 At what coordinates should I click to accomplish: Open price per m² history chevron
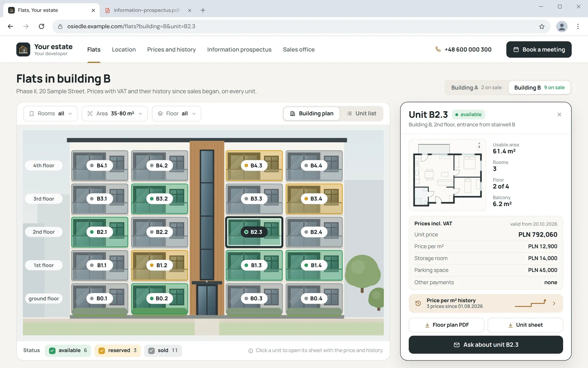click(x=554, y=303)
